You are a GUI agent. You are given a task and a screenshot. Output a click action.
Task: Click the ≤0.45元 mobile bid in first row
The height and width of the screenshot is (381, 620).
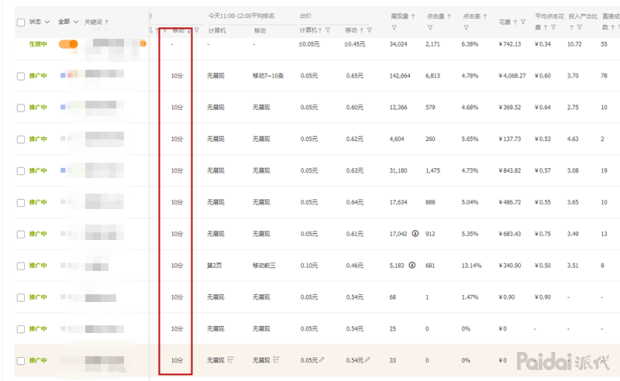coord(354,44)
